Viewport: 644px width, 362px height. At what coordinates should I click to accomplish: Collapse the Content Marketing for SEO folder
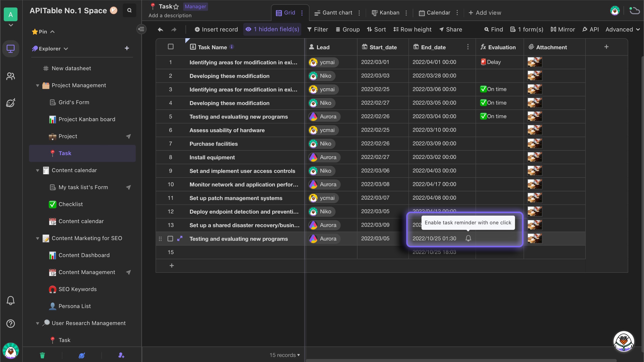click(x=37, y=238)
